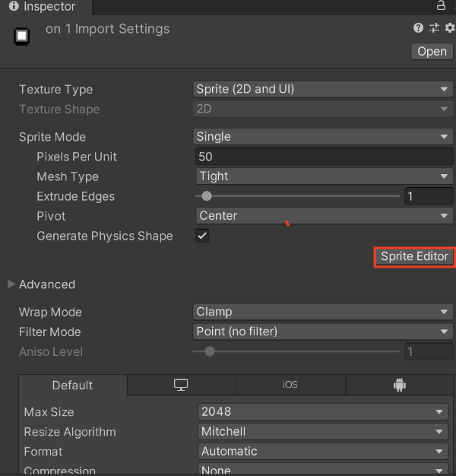Click the Open button
The image size is (456, 476).
(x=432, y=51)
